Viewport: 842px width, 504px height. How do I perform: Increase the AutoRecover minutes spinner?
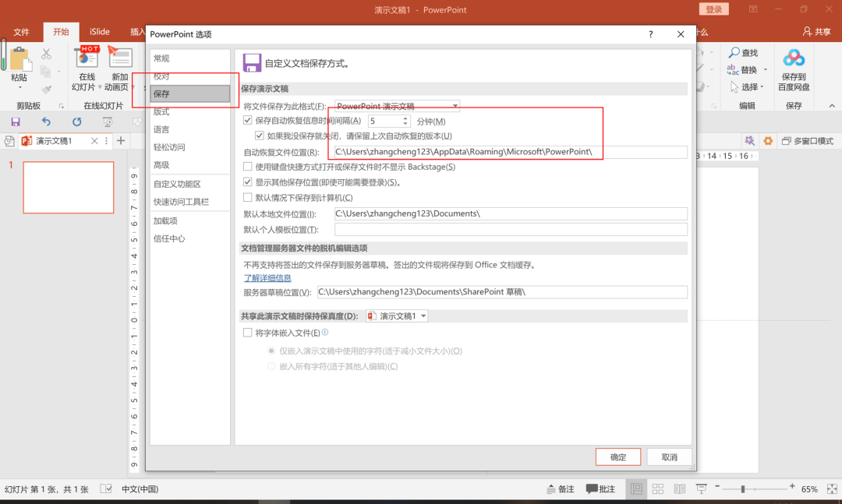pos(405,118)
